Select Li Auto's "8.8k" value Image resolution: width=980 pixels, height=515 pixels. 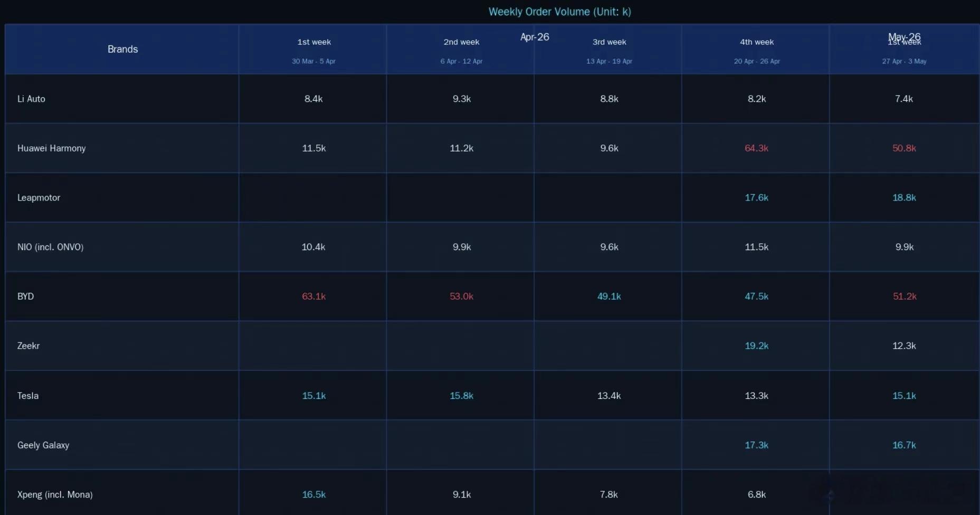(609, 99)
